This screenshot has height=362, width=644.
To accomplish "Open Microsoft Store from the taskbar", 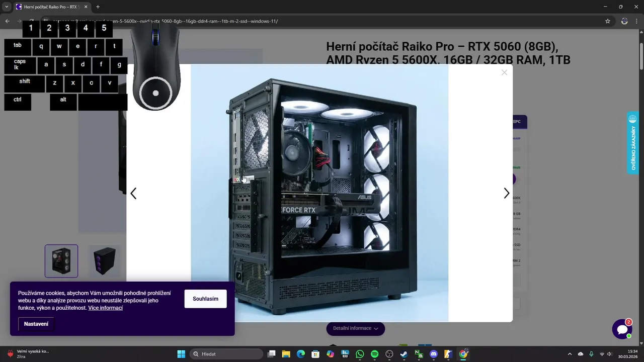I will [315, 354].
